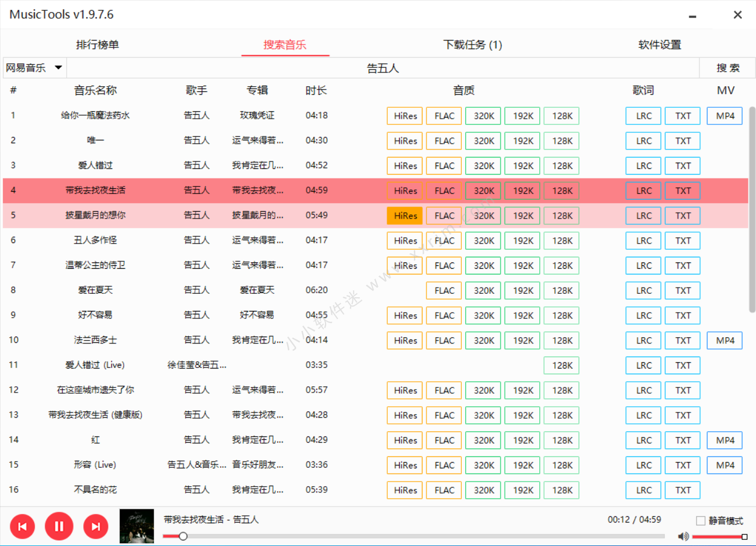
Task: Go to the 软件设置 tab
Action: click(x=660, y=45)
